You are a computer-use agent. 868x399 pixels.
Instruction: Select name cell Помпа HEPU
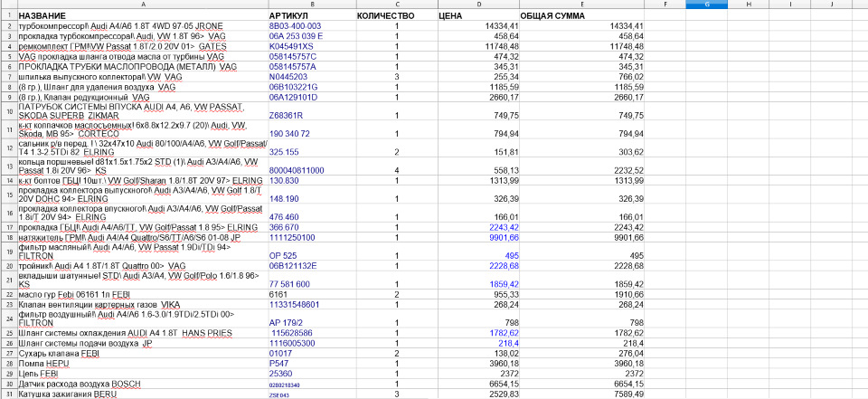[x=143, y=363]
